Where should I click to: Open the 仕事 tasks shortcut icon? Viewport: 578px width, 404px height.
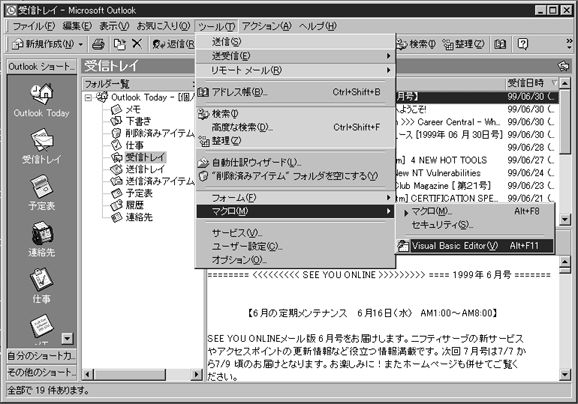click(42, 279)
